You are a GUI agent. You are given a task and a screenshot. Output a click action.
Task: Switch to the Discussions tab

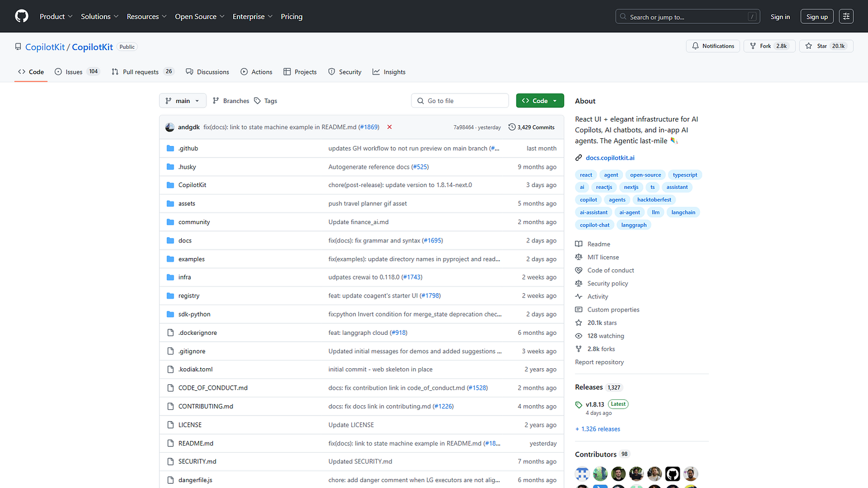[x=207, y=72]
